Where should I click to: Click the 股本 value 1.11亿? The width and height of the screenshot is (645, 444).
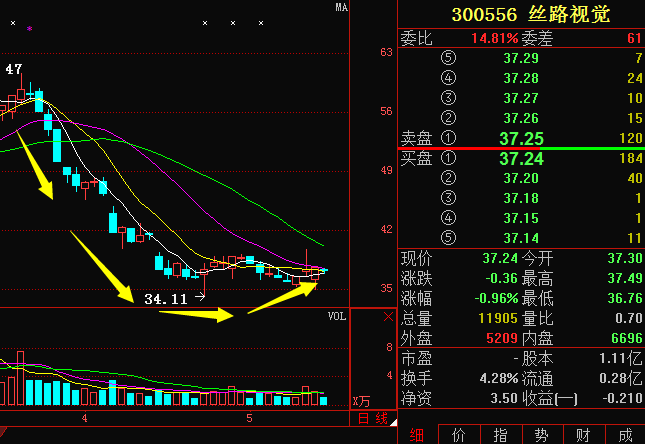pyautogui.click(x=621, y=358)
